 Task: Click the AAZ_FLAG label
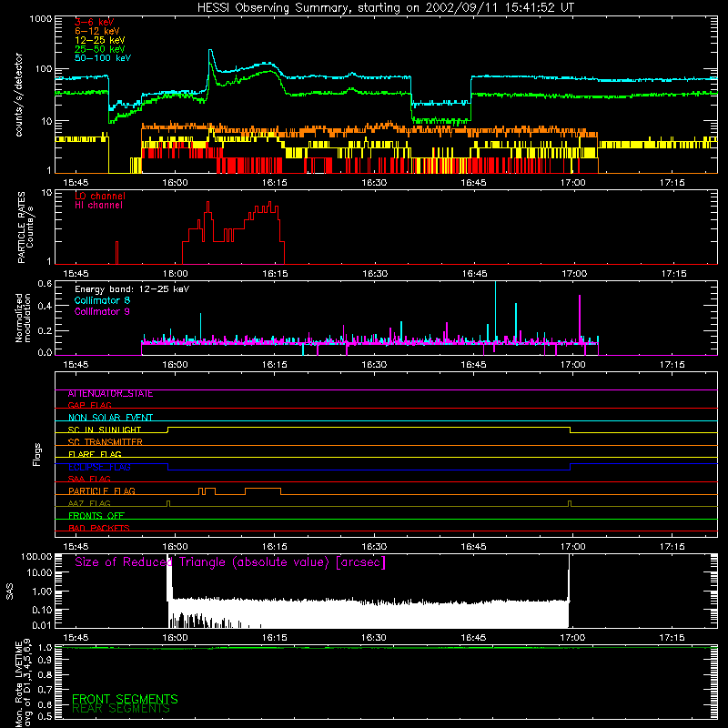89,504
